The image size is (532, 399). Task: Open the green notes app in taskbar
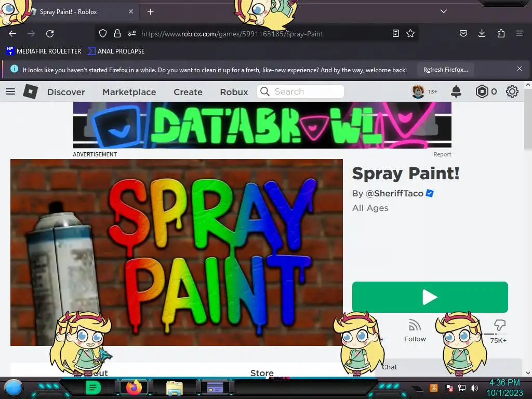coord(92,388)
